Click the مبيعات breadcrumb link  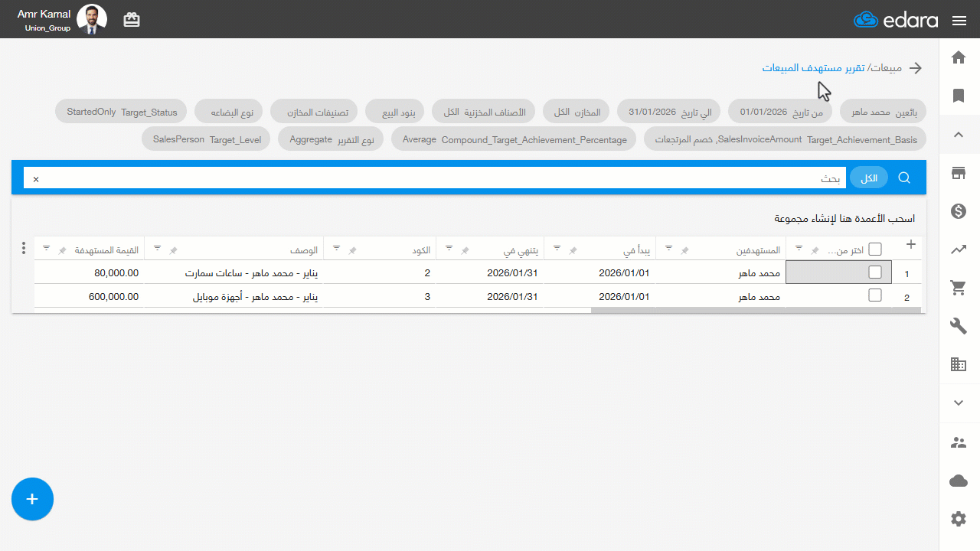pos(887,68)
